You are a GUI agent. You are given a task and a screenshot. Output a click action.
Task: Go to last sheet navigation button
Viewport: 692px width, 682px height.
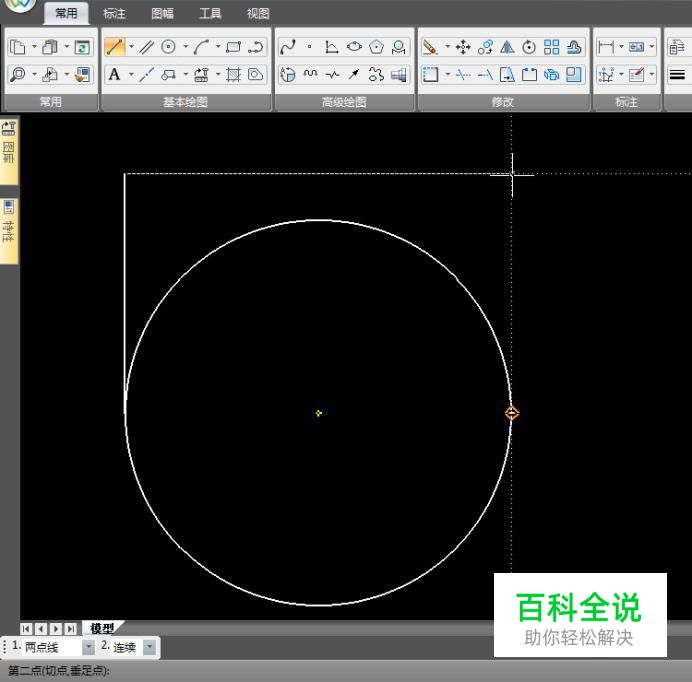coord(70,628)
